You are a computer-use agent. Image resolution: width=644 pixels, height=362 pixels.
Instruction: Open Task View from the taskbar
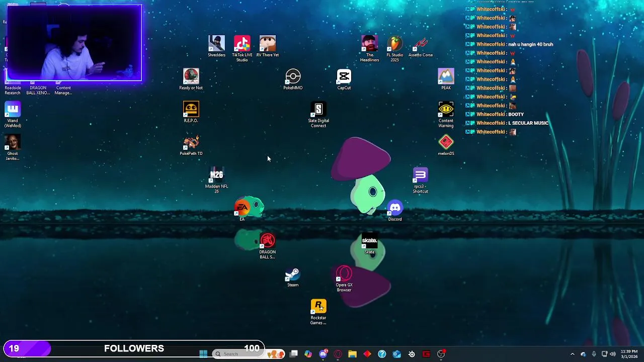pos(294,354)
